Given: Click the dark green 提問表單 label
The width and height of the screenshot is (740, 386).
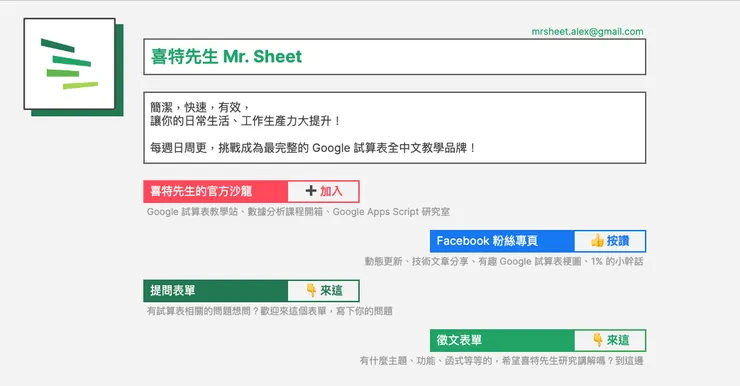Looking at the screenshot, I should [216, 291].
